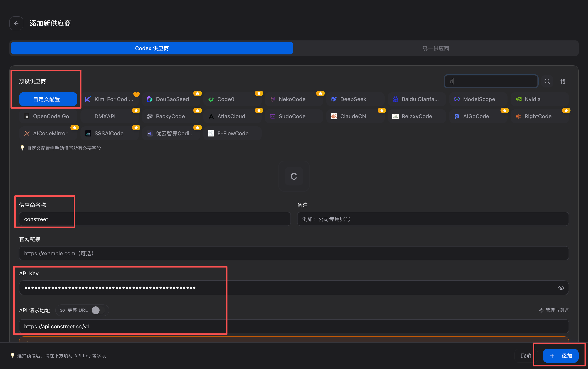The height and width of the screenshot is (369, 588).
Task: Click the 官网链接 URL input field
Action: click(x=294, y=253)
